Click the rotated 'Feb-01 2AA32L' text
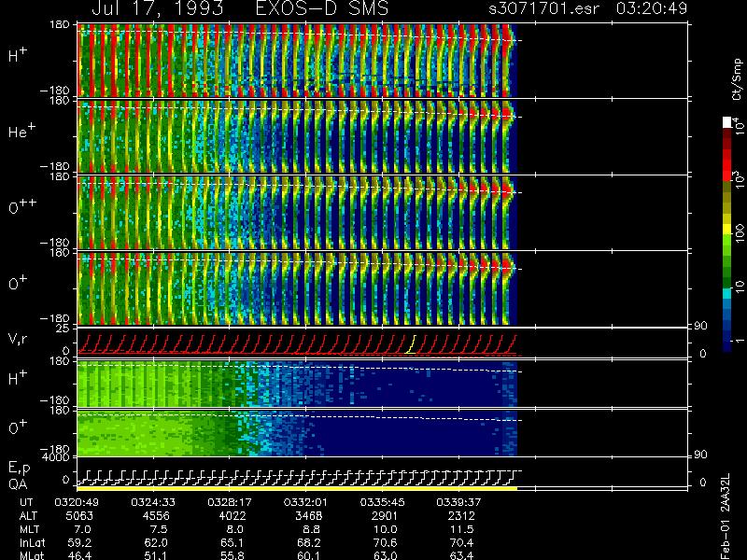This screenshot has width=747, height=560. [x=726, y=517]
